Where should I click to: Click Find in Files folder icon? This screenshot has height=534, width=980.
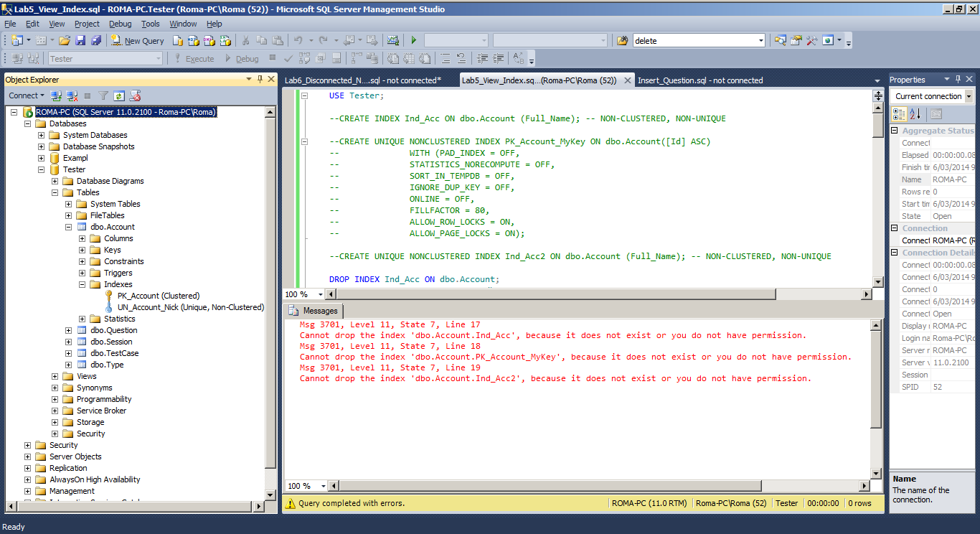(623, 41)
